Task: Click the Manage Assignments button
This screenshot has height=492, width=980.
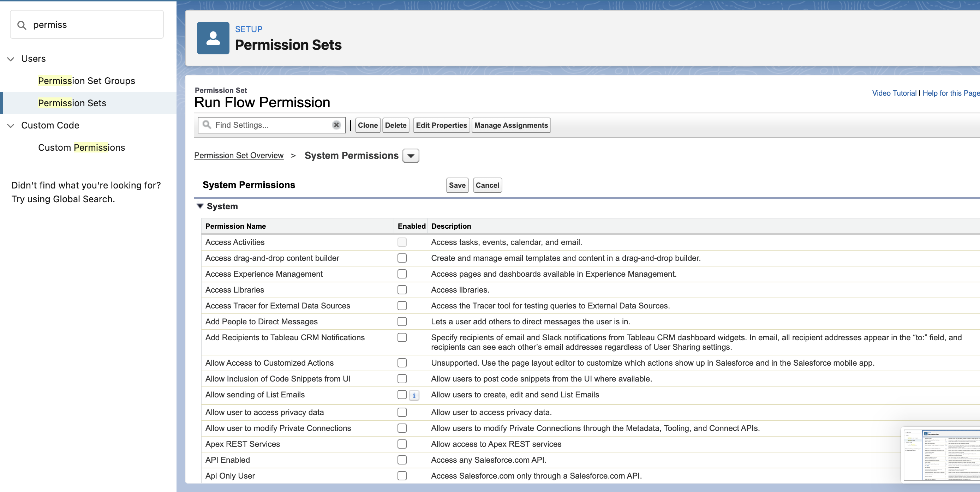Action: pyautogui.click(x=510, y=126)
